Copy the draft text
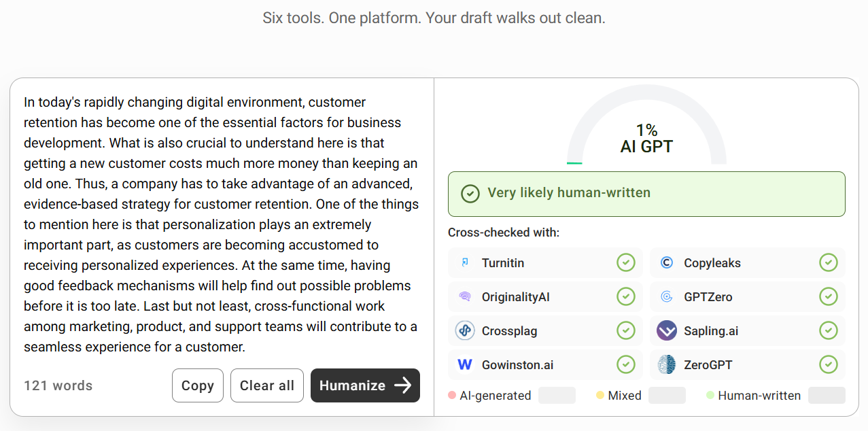 198,385
